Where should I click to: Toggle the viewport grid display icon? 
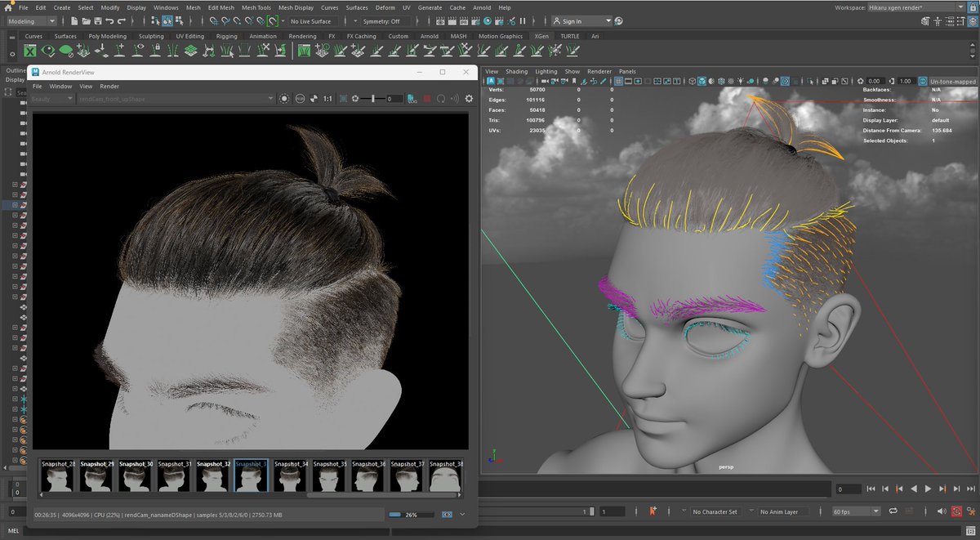[x=619, y=82]
